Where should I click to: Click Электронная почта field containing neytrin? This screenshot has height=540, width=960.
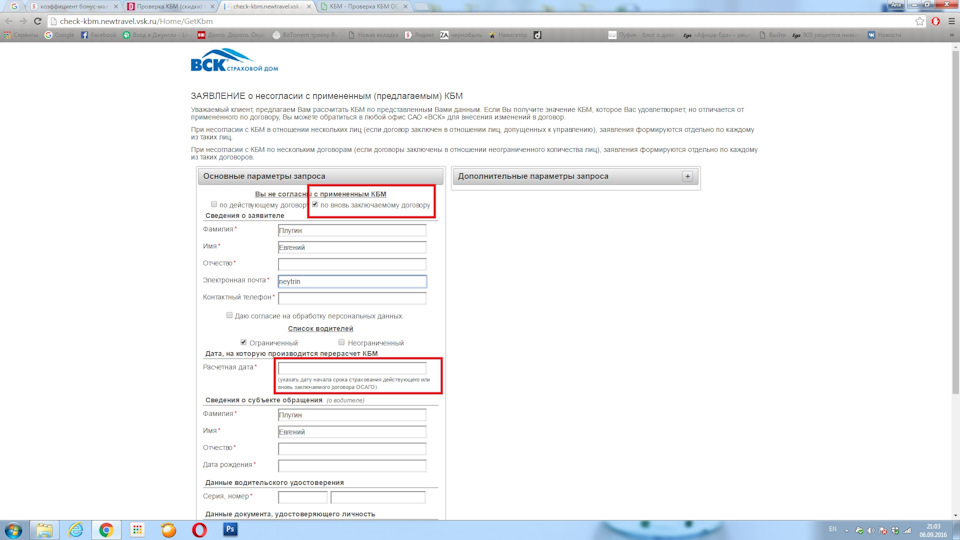click(x=352, y=282)
